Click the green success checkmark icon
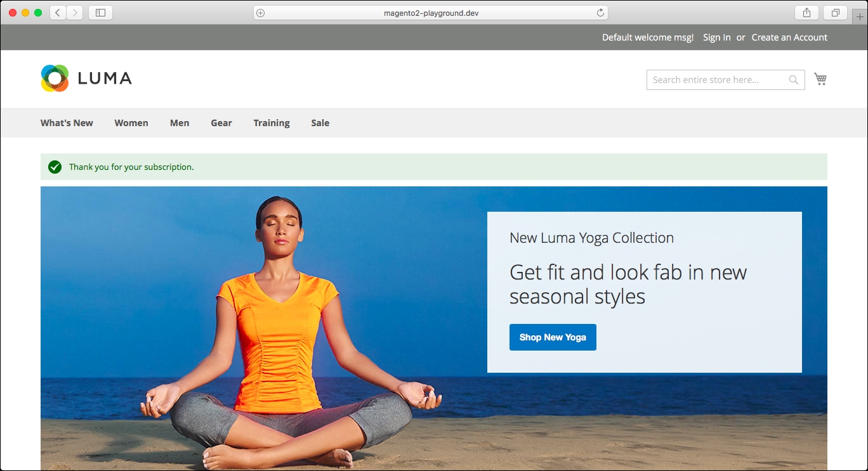This screenshot has width=868, height=471. [55, 167]
